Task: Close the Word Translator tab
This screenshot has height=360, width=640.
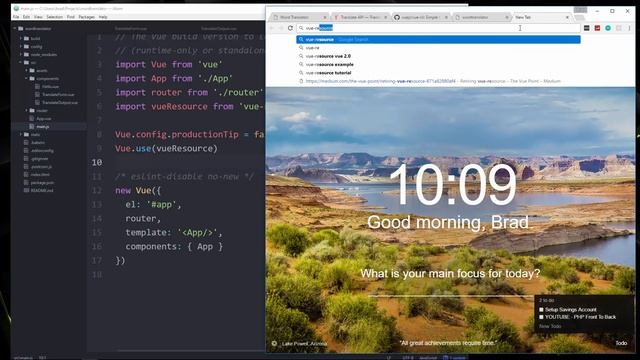Action: coord(325,17)
